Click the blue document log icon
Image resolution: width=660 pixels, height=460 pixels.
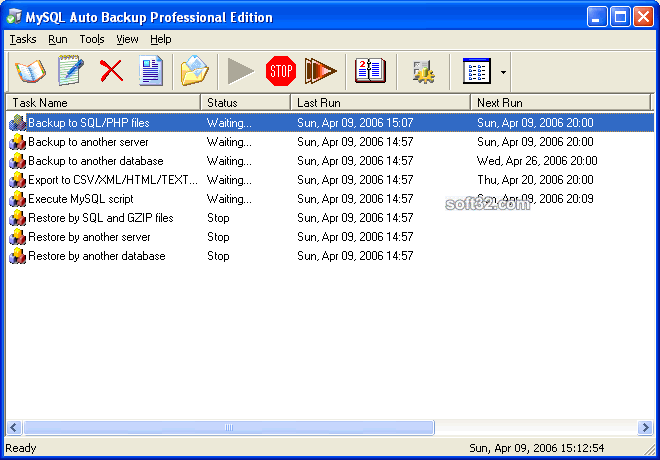[x=151, y=71]
